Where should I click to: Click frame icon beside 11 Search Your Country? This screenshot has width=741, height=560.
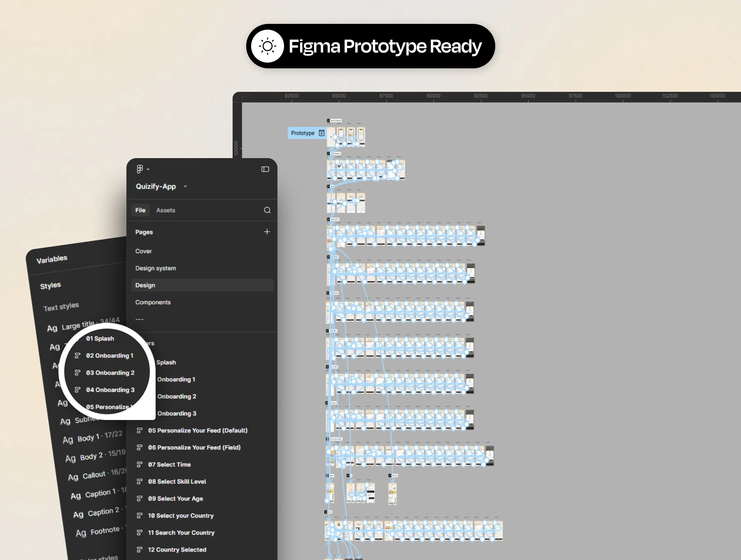tap(140, 532)
